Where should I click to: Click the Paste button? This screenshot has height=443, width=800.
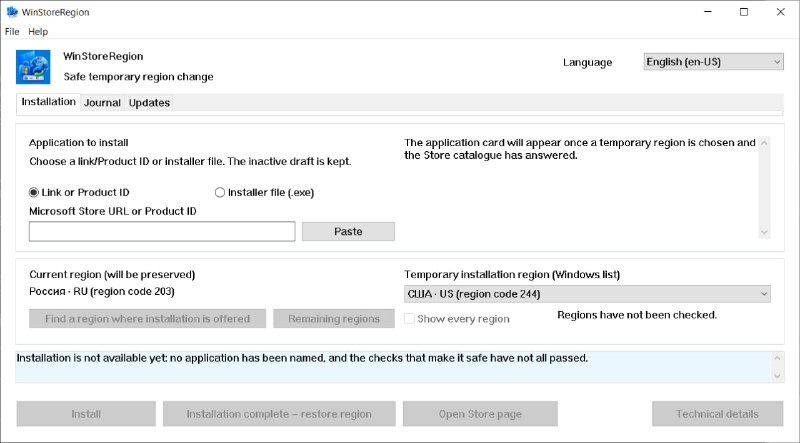click(x=348, y=231)
